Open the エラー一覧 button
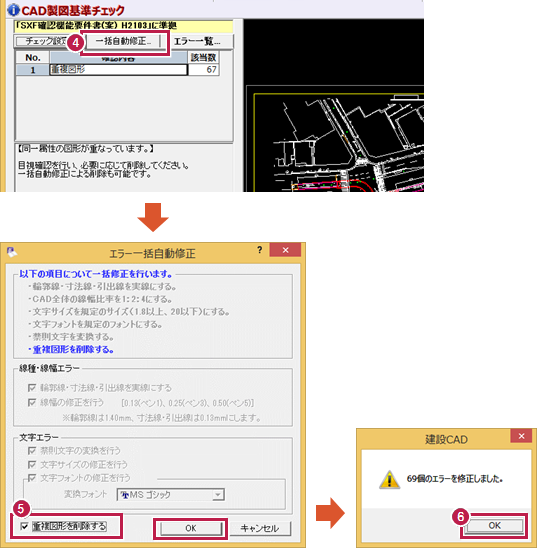The image size is (537, 548). [x=197, y=42]
